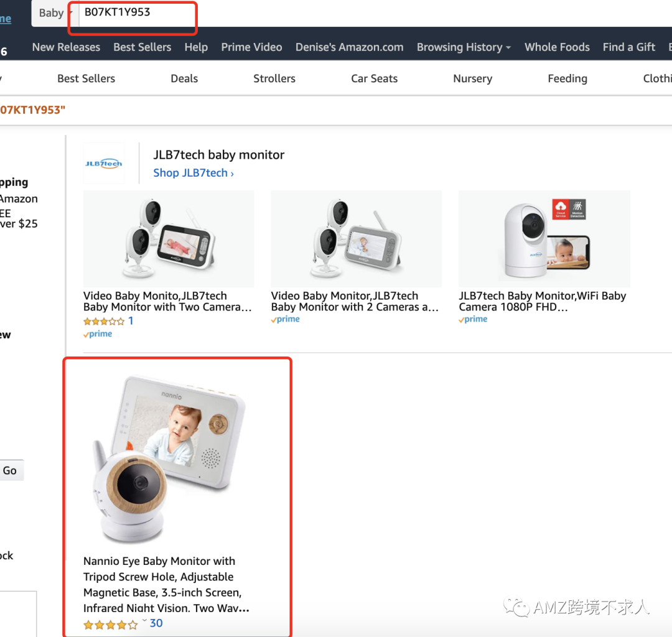This screenshot has width=672, height=637.
Task: Open the Shop JLB7tech link
Action: tap(194, 173)
